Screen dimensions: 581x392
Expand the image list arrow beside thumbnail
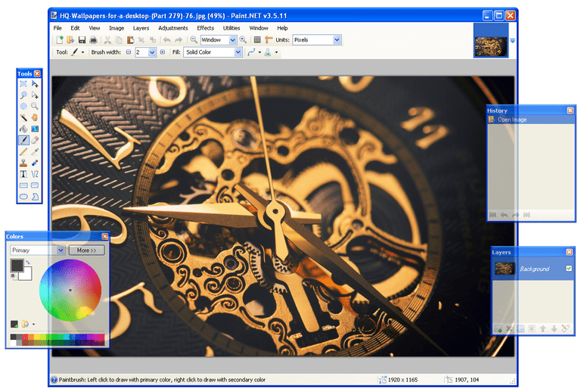[512, 41]
